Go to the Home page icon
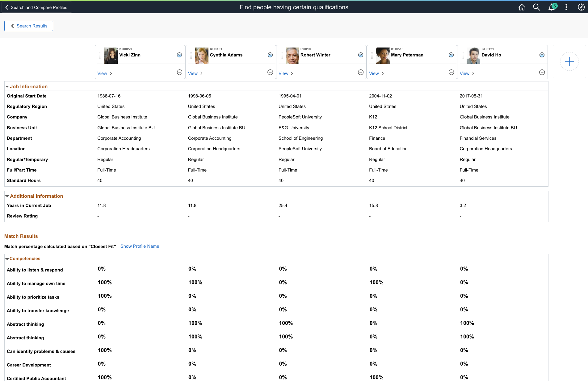588x381 pixels. (522, 7)
